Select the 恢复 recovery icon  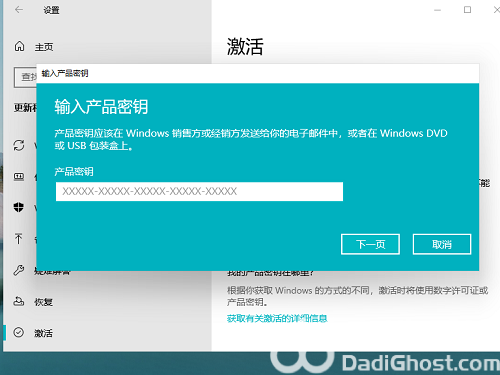pos(19,301)
